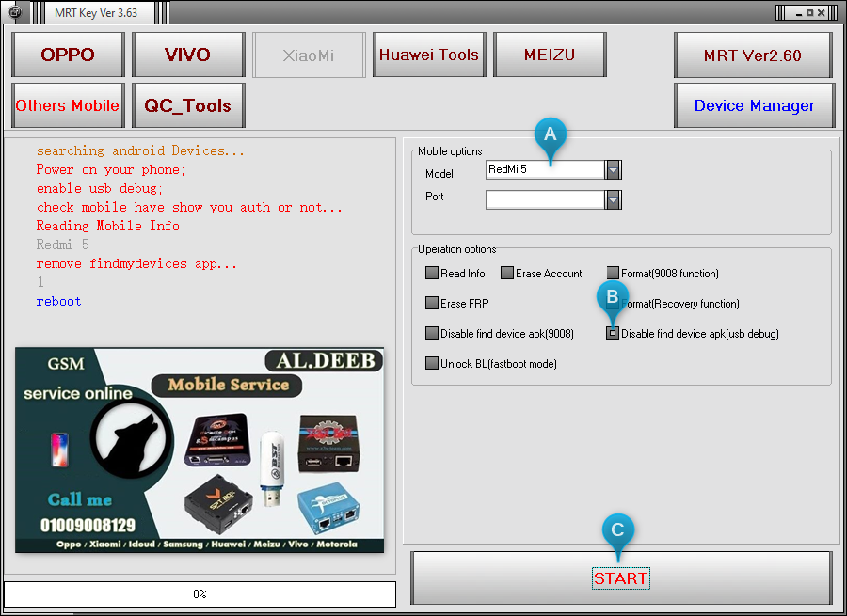Click the 0% progress bar
Viewport: 847px width, 616px height.
(x=200, y=593)
